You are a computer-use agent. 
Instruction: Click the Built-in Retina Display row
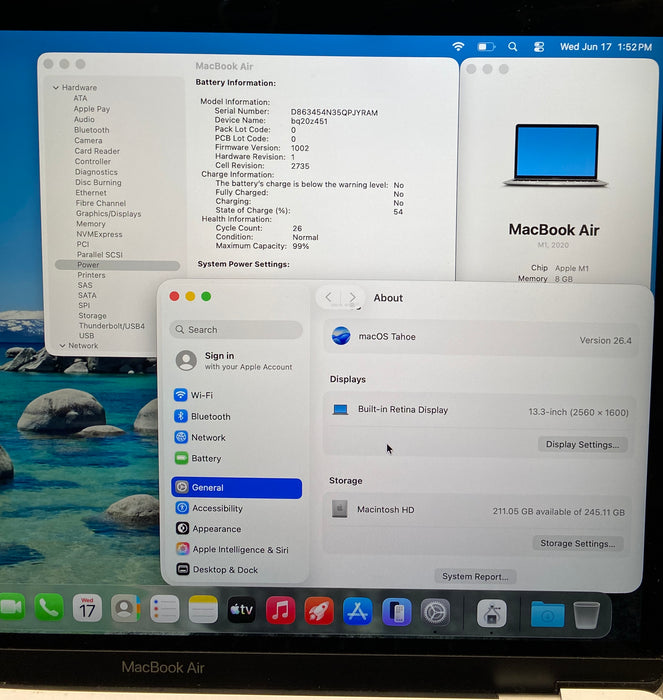pos(480,411)
